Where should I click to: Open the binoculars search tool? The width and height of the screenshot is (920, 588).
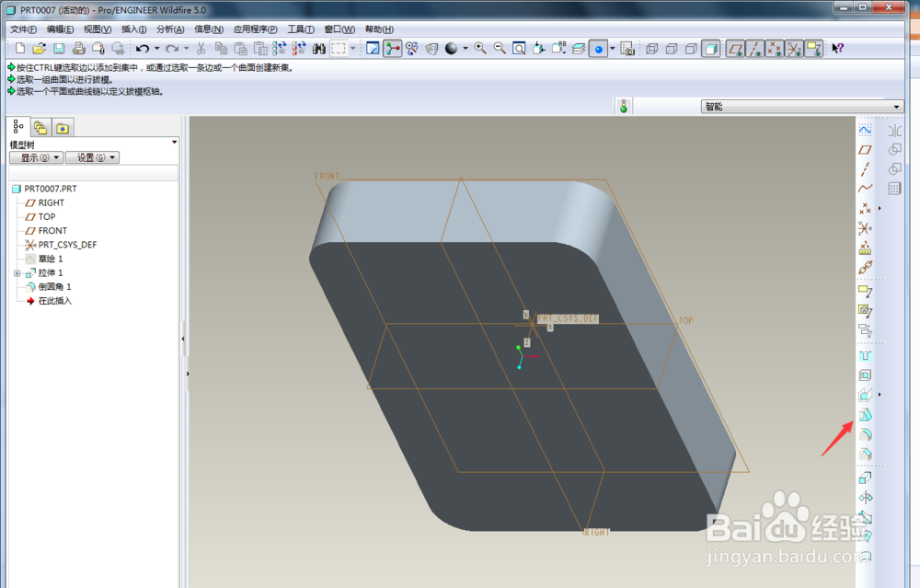tap(318, 49)
